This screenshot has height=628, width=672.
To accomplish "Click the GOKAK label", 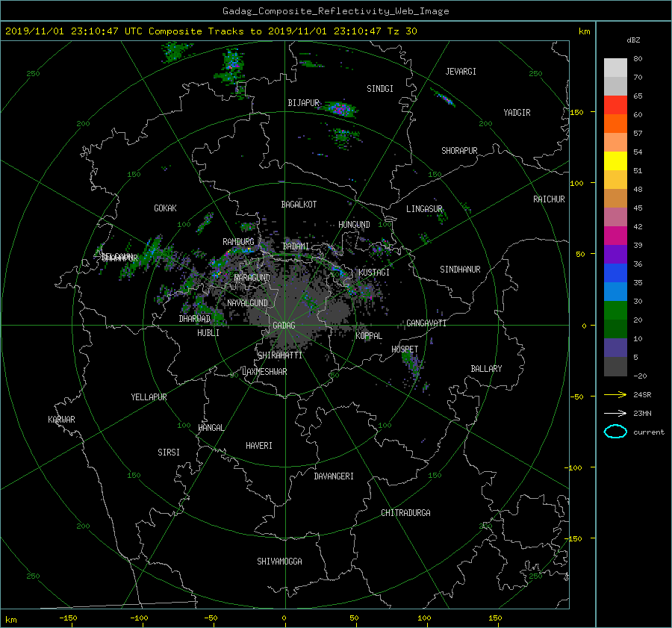I will tap(166, 208).
